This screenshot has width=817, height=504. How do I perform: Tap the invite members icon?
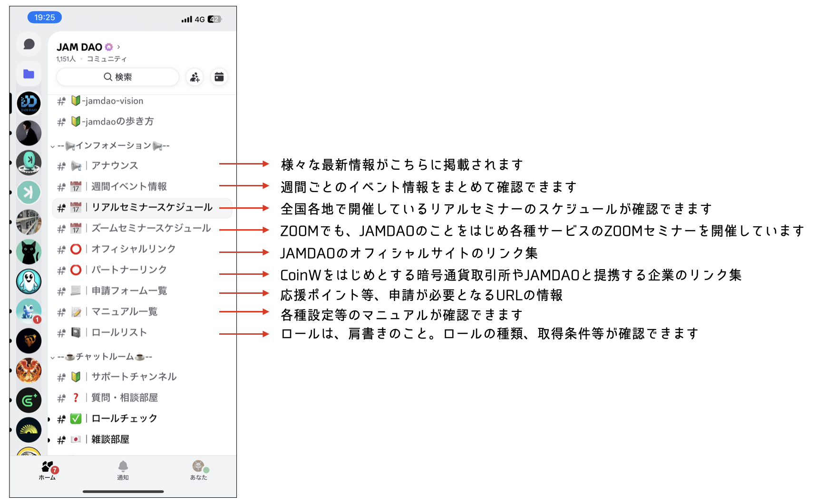pyautogui.click(x=195, y=77)
